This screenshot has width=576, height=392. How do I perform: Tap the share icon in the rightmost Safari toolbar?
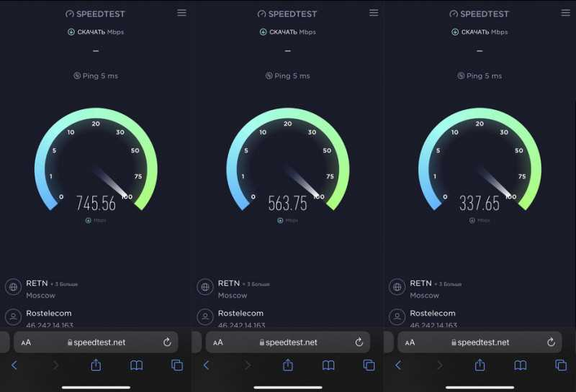pos(480,365)
